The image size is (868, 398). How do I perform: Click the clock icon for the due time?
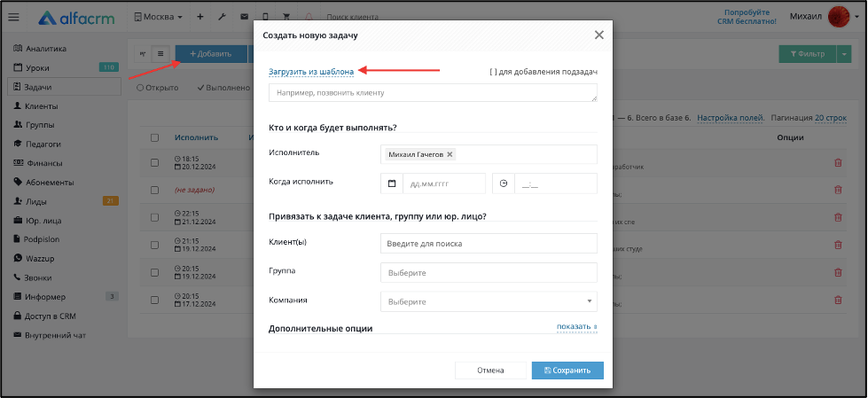[504, 183]
